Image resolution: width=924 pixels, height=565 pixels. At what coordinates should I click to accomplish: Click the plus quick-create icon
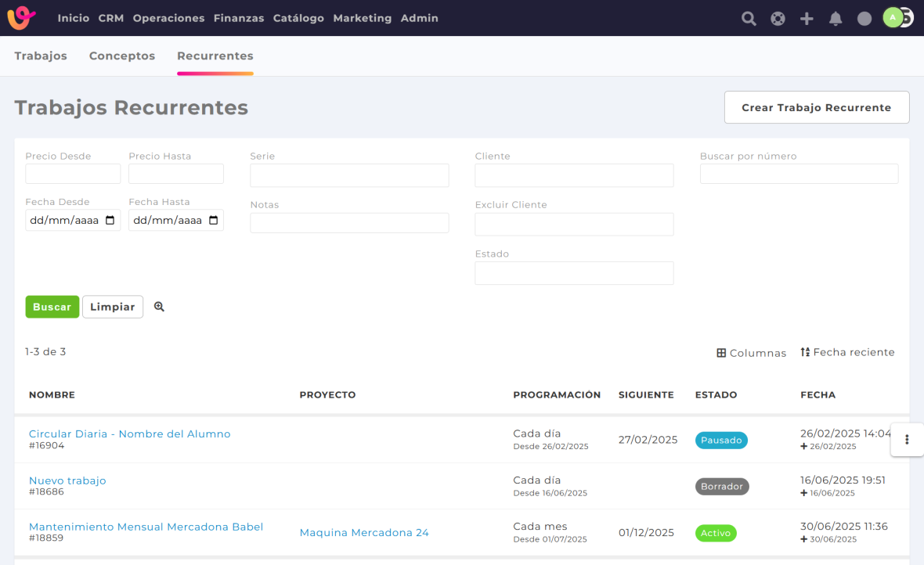(x=807, y=19)
